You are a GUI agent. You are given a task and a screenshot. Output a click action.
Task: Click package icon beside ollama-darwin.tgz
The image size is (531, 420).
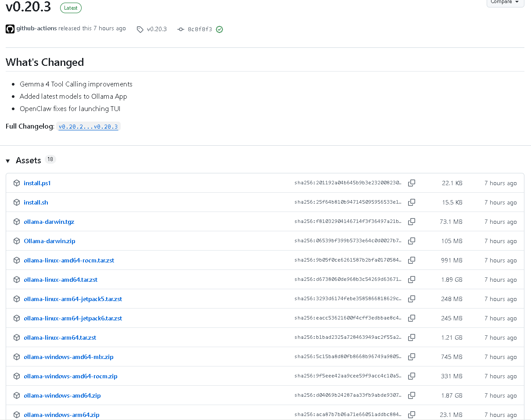(17, 222)
